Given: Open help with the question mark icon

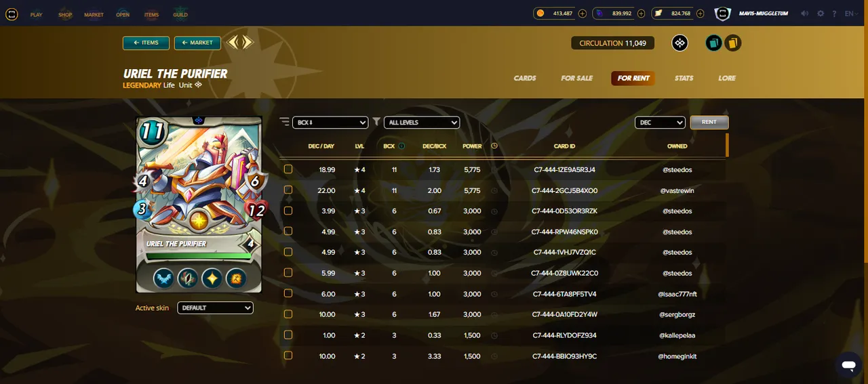Looking at the screenshot, I should 834,14.
